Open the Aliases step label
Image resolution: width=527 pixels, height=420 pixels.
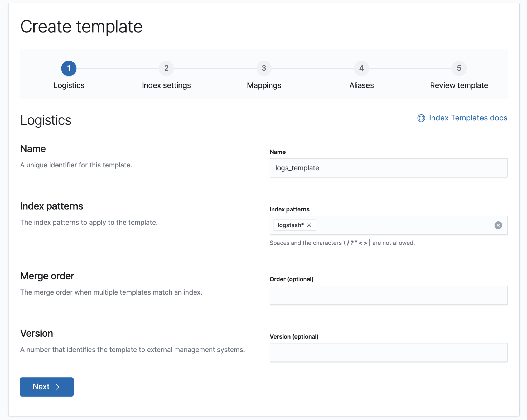tap(361, 85)
